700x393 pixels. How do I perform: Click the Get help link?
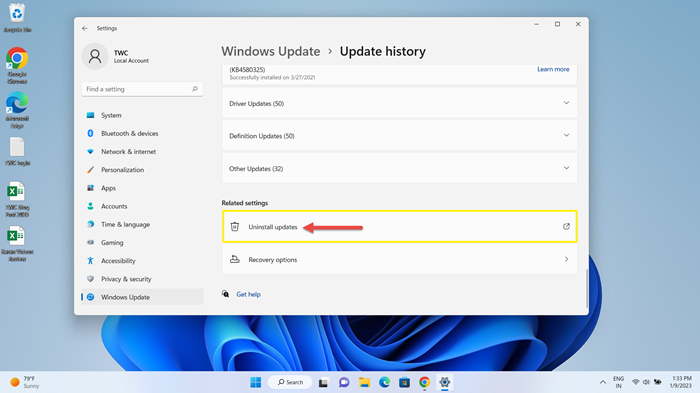tap(248, 294)
